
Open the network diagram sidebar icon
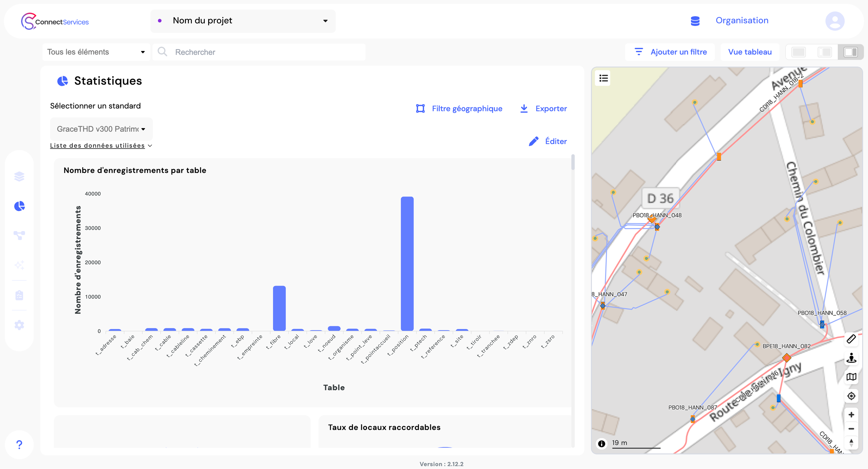click(19, 235)
